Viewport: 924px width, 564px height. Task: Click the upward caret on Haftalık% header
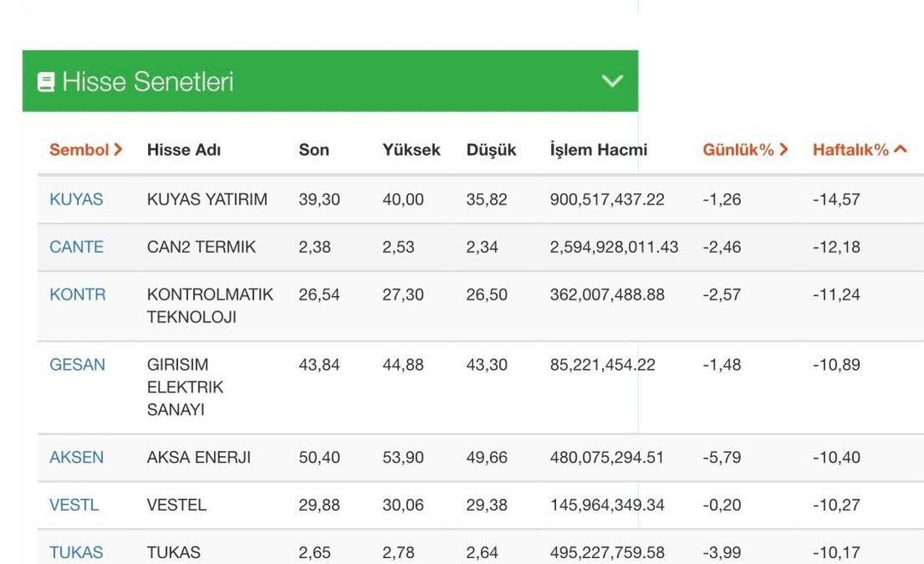coord(901,147)
